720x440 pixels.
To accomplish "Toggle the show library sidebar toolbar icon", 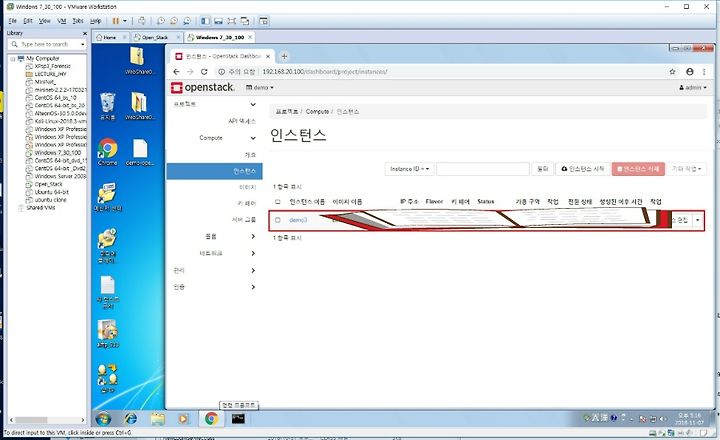I will [x=205, y=21].
